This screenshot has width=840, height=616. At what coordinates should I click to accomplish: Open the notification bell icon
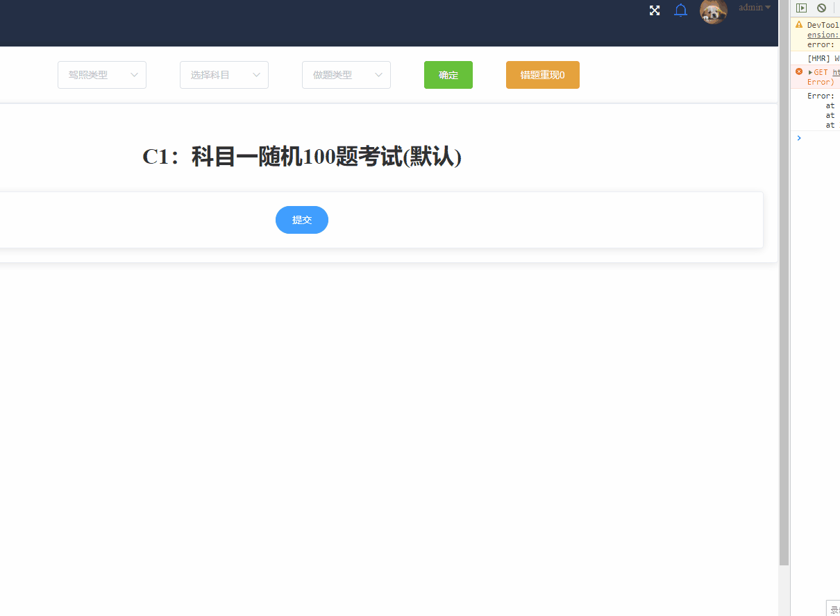pos(680,10)
